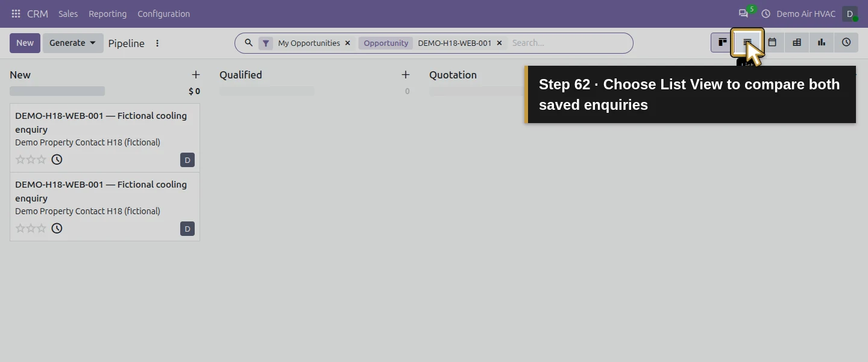The height and width of the screenshot is (362, 868).
Task: Open the Pipeline actions kebab menu
Action: click(x=157, y=43)
